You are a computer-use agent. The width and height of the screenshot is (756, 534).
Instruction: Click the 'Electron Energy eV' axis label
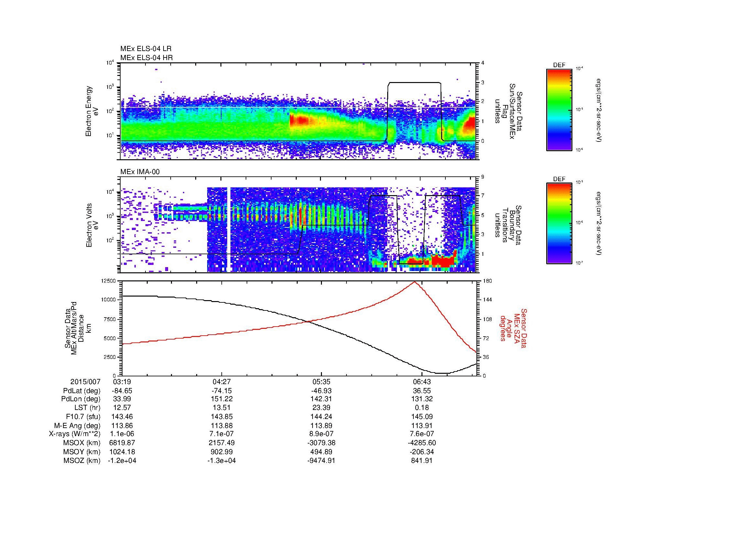click(x=92, y=111)
